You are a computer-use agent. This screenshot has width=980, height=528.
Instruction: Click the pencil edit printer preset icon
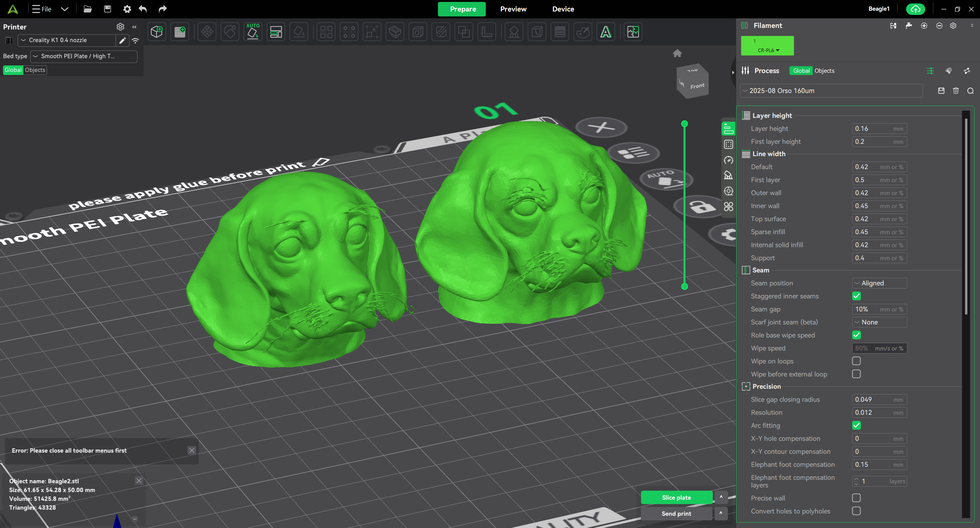pos(122,41)
